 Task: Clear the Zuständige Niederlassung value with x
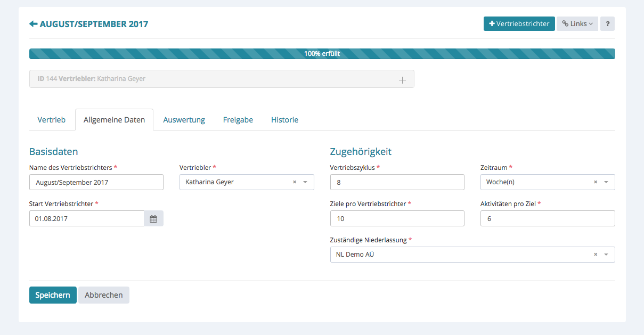tap(596, 255)
